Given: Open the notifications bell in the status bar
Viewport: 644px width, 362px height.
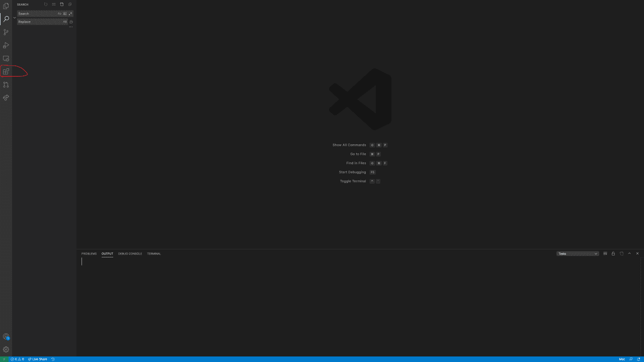Looking at the screenshot, I should (x=638, y=359).
